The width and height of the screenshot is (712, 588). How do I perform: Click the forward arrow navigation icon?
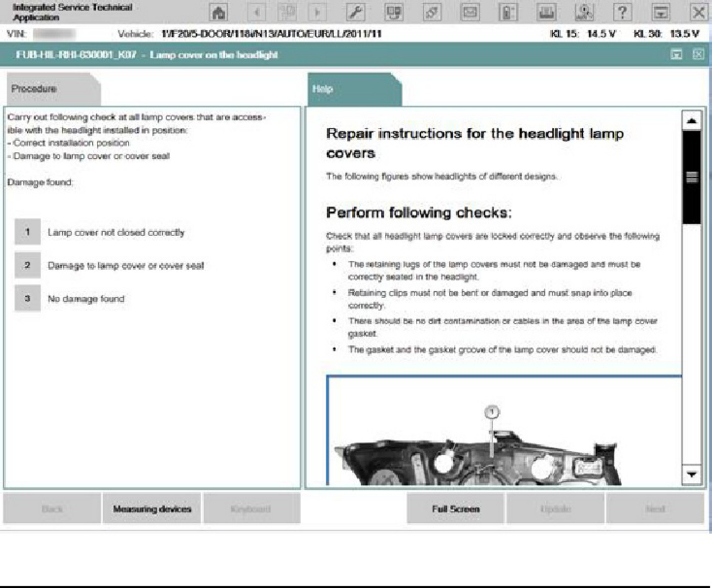(317, 12)
